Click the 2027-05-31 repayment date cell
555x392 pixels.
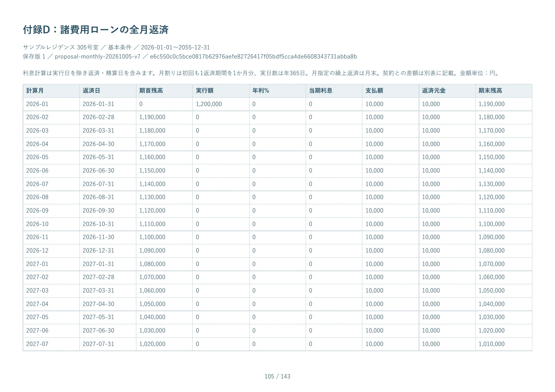coord(108,317)
